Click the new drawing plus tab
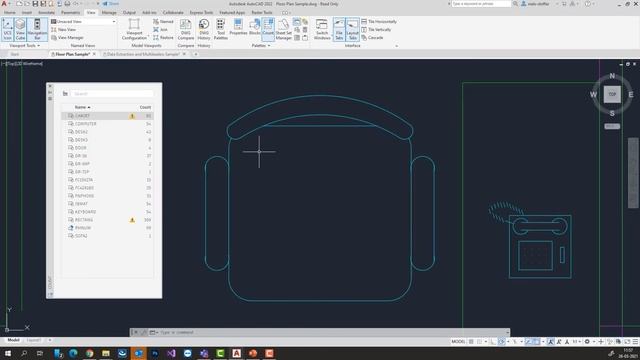 coord(196,54)
